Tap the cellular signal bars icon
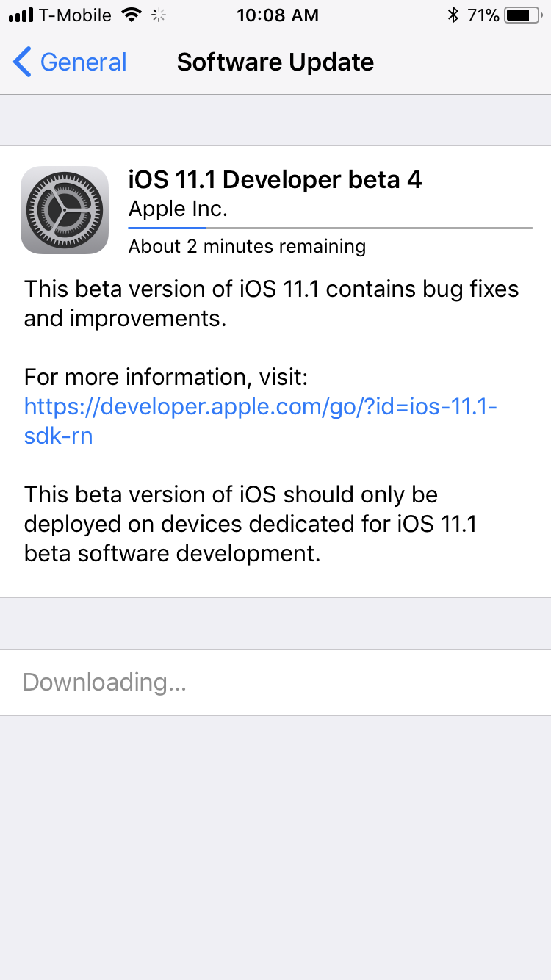Viewport: 551px width, 980px height. [22, 15]
